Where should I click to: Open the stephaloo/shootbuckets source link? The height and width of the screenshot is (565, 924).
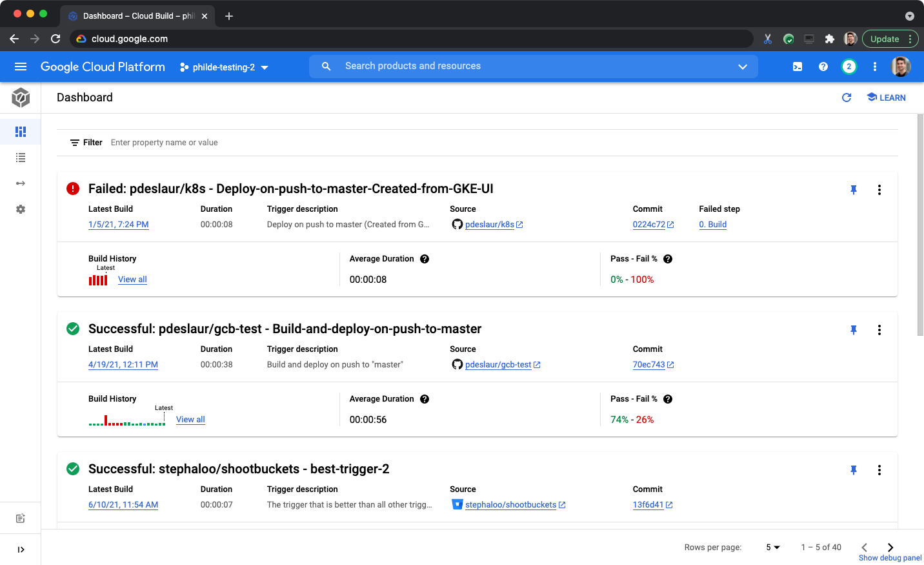515,505
